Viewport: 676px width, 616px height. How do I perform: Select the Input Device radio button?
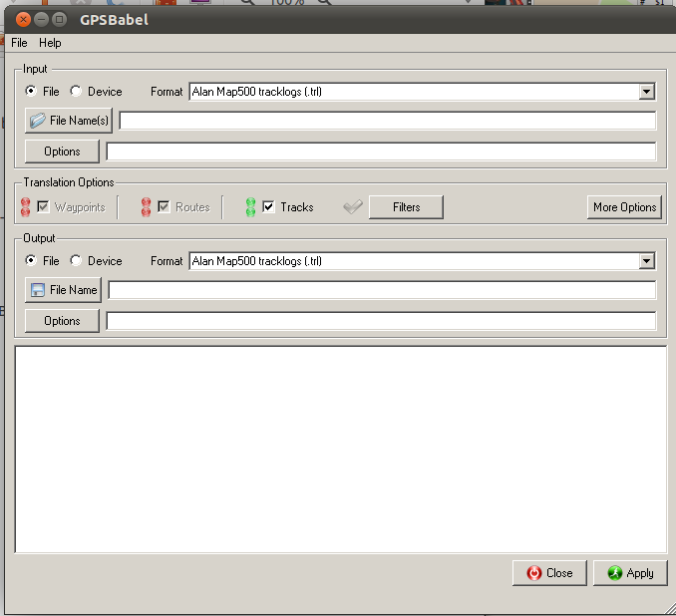tap(76, 92)
